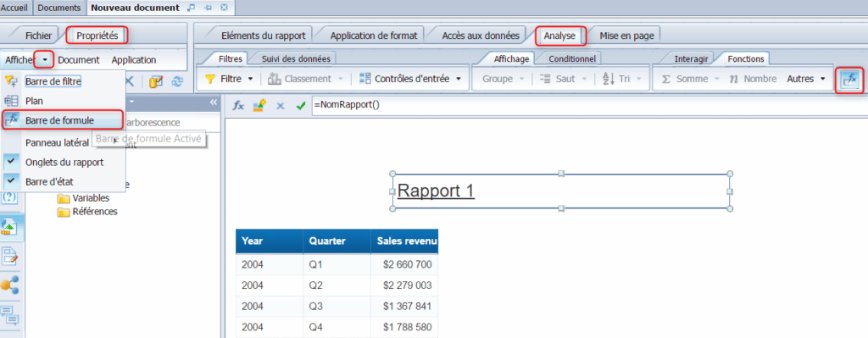Select the Rapport 1 title cell
The width and height of the screenshot is (868, 338).
pyautogui.click(x=561, y=191)
